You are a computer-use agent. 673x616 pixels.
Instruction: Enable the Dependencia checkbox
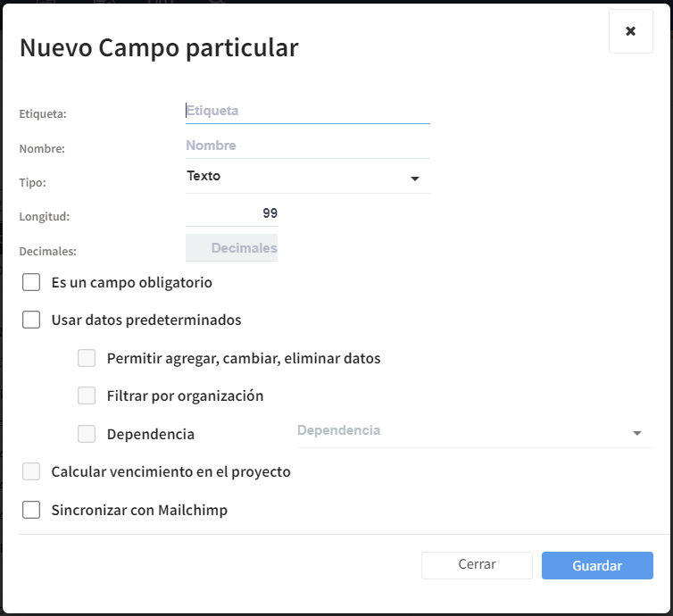tap(87, 435)
